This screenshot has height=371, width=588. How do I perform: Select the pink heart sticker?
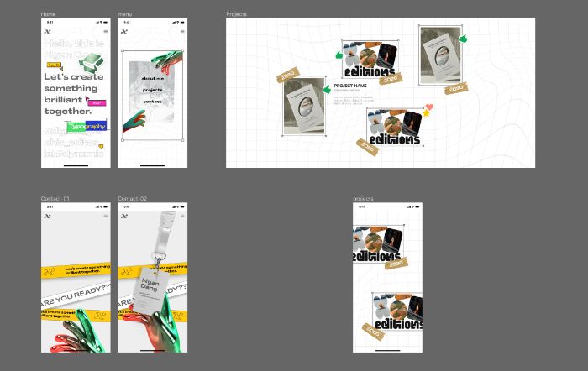point(430,107)
